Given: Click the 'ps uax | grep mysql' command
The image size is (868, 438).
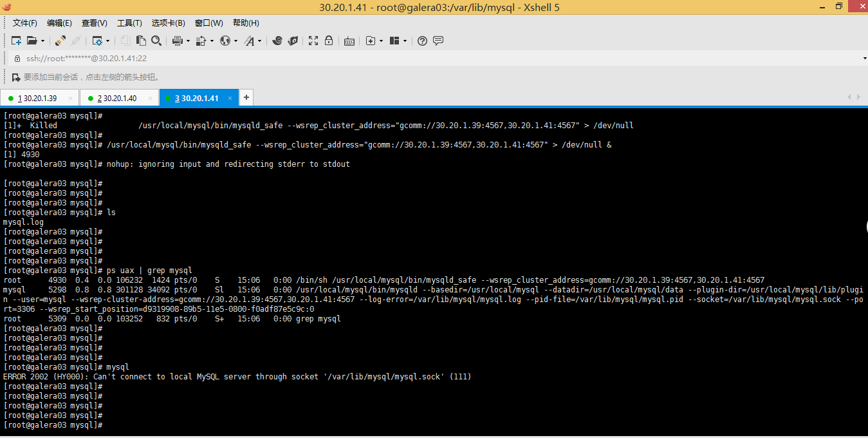Looking at the screenshot, I should pos(149,271).
